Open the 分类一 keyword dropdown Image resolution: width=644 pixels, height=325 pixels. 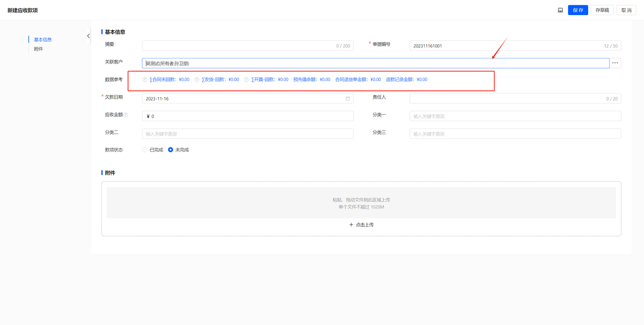[x=515, y=116]
